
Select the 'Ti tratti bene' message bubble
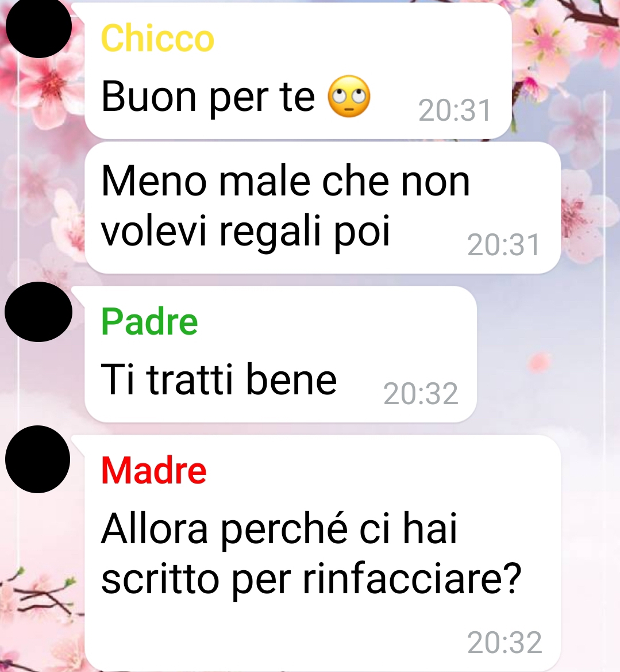[280, 354]
